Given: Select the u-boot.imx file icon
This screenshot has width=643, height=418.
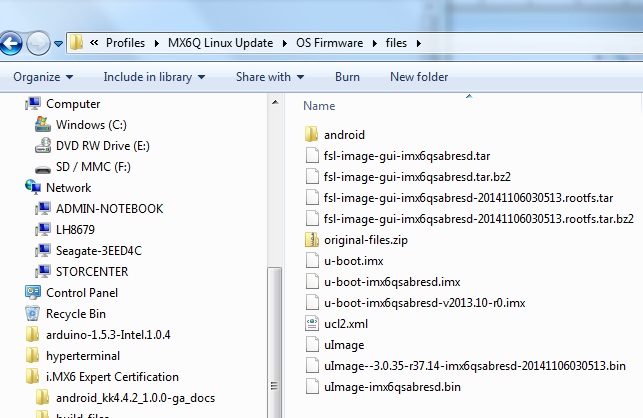Looking at the screenshot, I should point(312,260).
